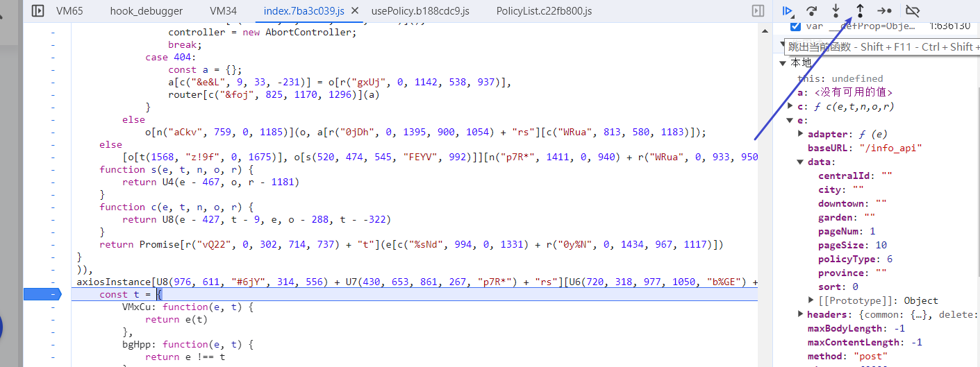Screen dimensions: 980x367
Task: Open the PolicyList.c22fb800.js tab
Action: (544, 11)
